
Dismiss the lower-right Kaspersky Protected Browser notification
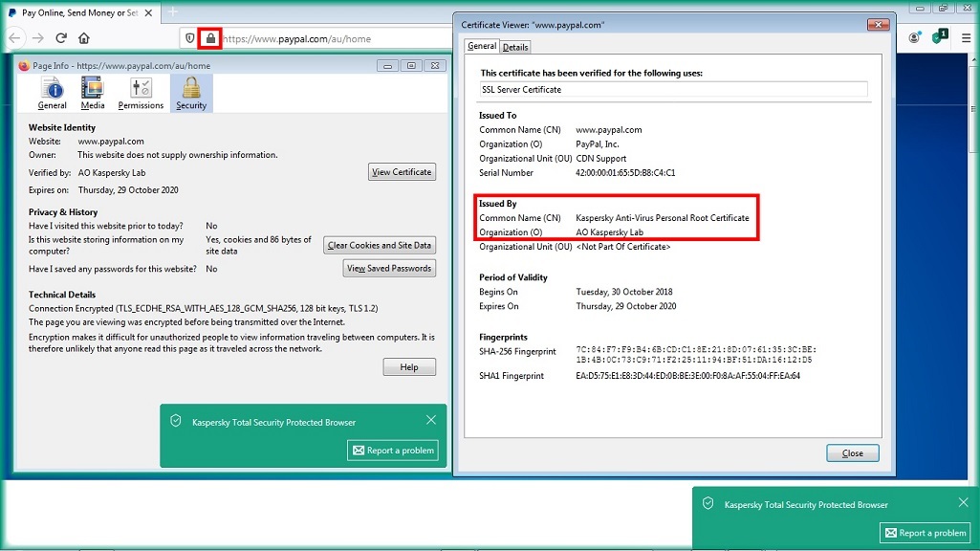pos(963,502)
